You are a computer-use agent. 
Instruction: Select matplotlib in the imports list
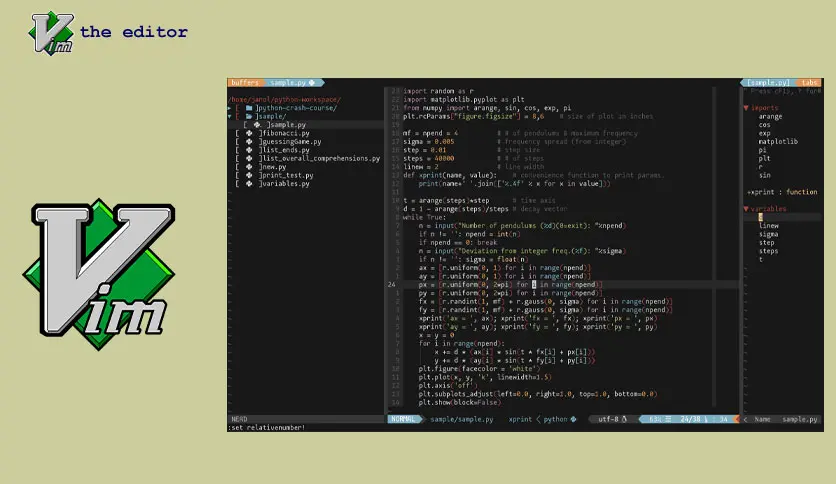(778, 141)
